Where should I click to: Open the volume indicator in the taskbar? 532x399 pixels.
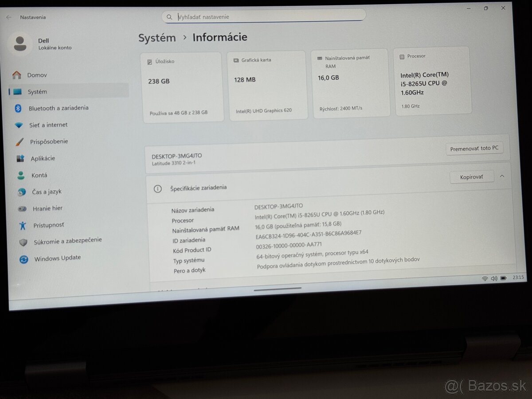pyautogui.click(x=494, y=278)
